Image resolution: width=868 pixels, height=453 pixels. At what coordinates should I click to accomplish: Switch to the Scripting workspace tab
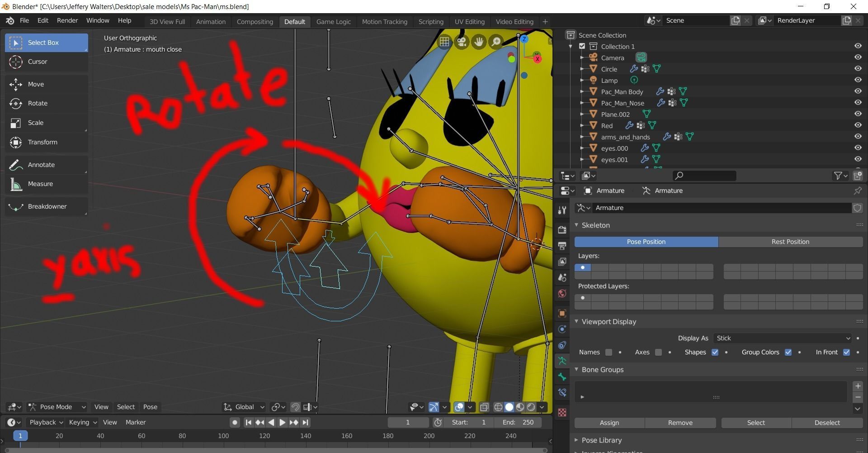(431, 22)
